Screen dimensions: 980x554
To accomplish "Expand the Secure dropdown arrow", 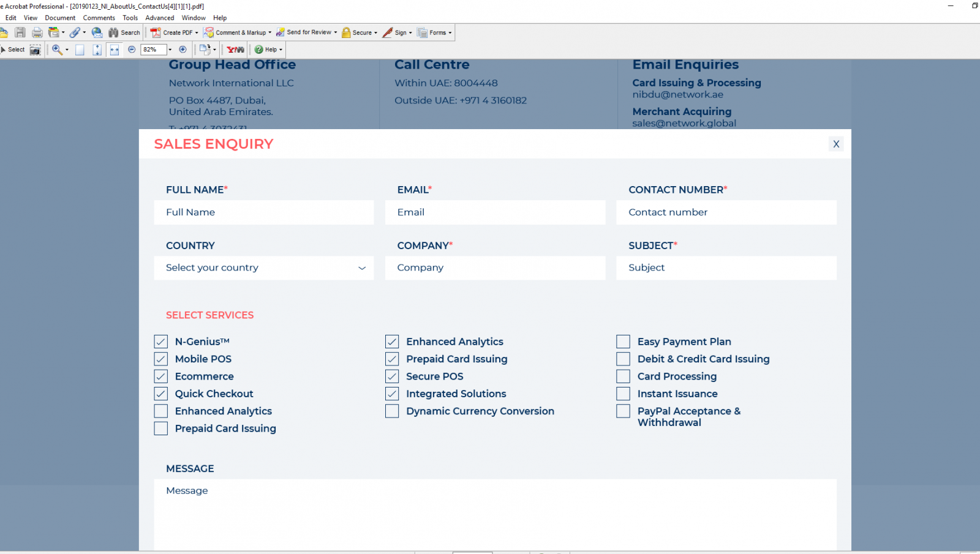I will [x=375, y=33].
